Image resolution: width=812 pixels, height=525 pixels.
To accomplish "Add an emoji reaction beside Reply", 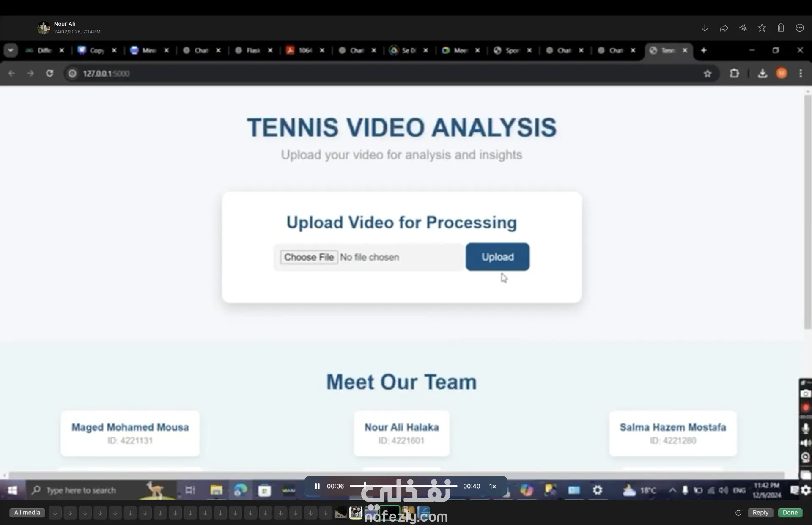I will [738, 513].
